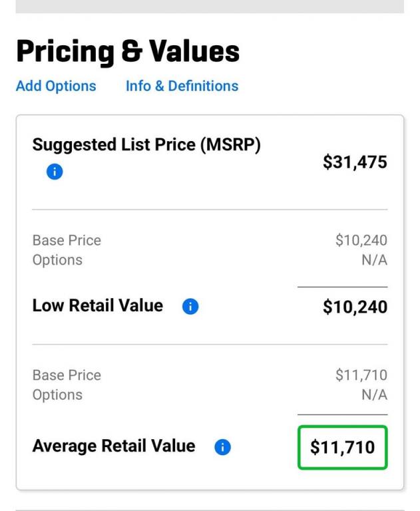Select the bold $10,240 low retail value
The image size is (420, 511).
tap(355, 307)
